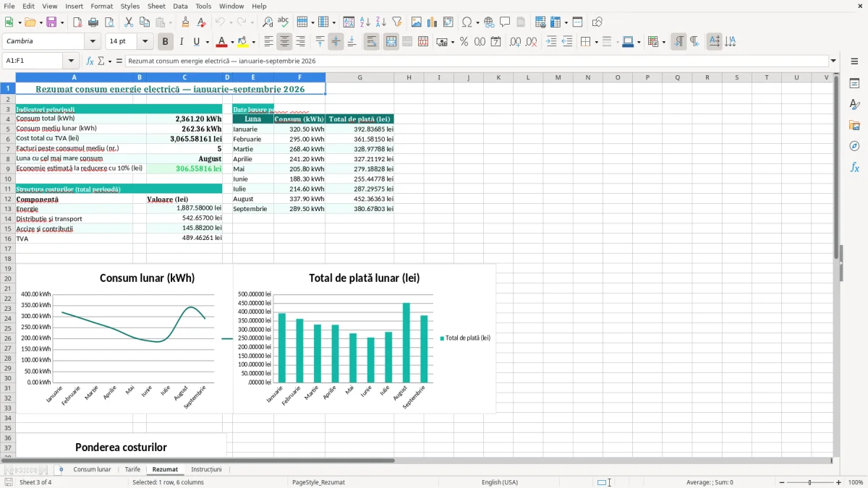Click the Zoom In plus button
This screenshot has width=868, height=488.
point(839,482)
